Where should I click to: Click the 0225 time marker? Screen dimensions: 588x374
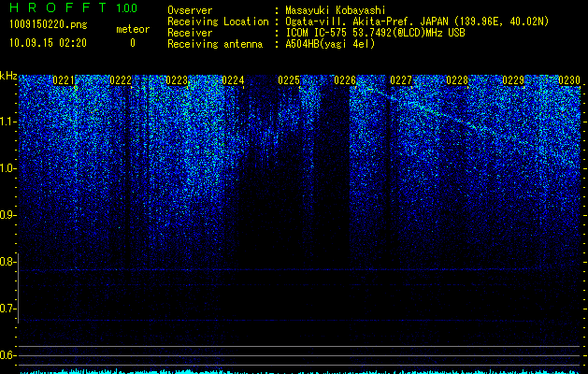point(289,80)
